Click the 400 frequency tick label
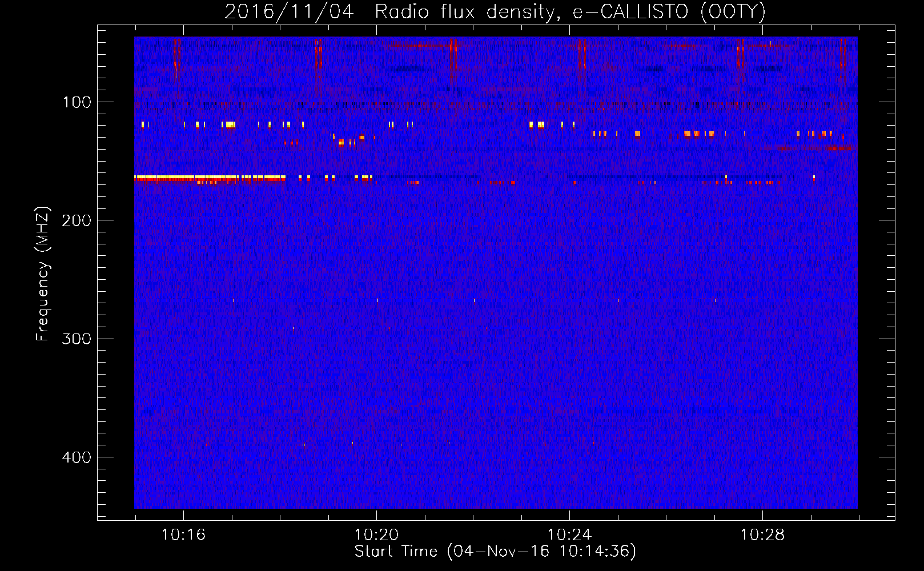 [77, 457]
